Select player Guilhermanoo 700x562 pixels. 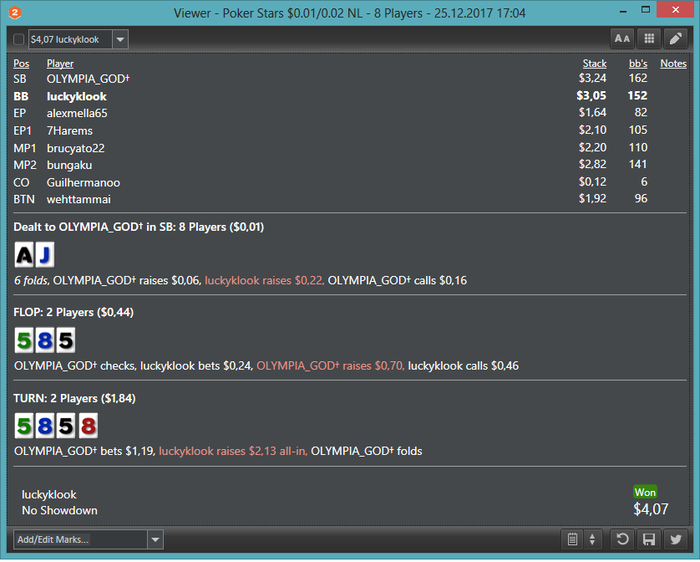pyautogui.click(x=83, y=182)
